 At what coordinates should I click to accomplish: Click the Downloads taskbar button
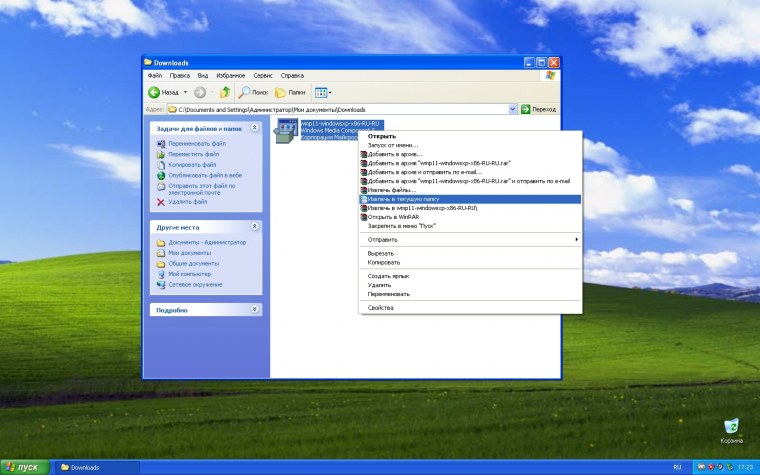coord(97,468)
